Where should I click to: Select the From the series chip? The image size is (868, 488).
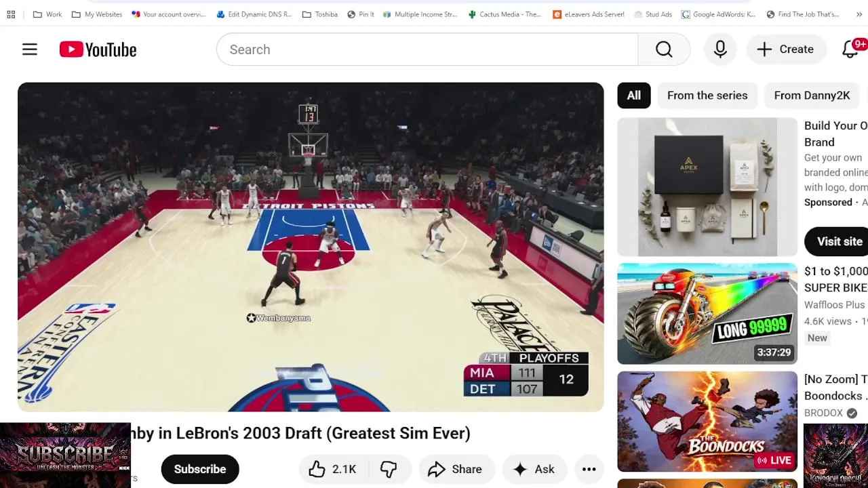tap(707, 96)
